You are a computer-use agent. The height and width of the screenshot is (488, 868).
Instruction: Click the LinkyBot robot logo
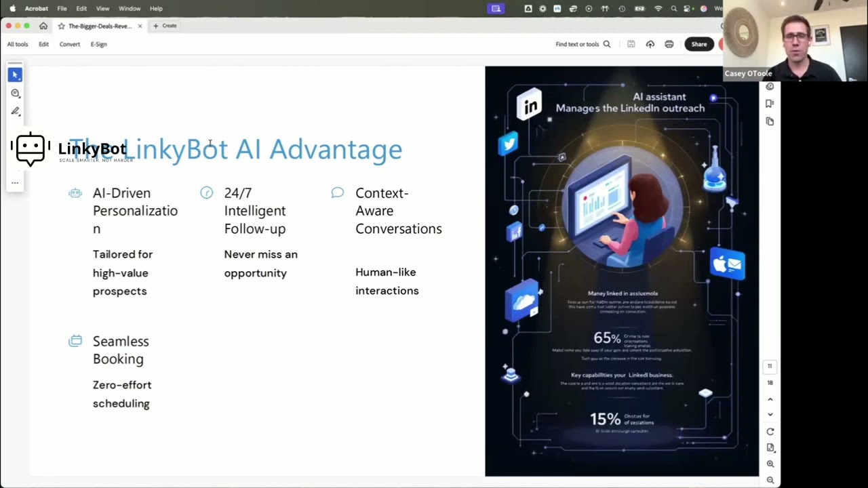pyautogui.click(x=31, y=149)
